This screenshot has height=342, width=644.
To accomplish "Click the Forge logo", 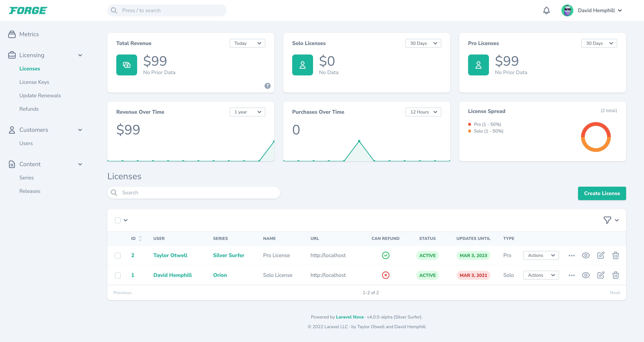I will click(x=28, y=10).
